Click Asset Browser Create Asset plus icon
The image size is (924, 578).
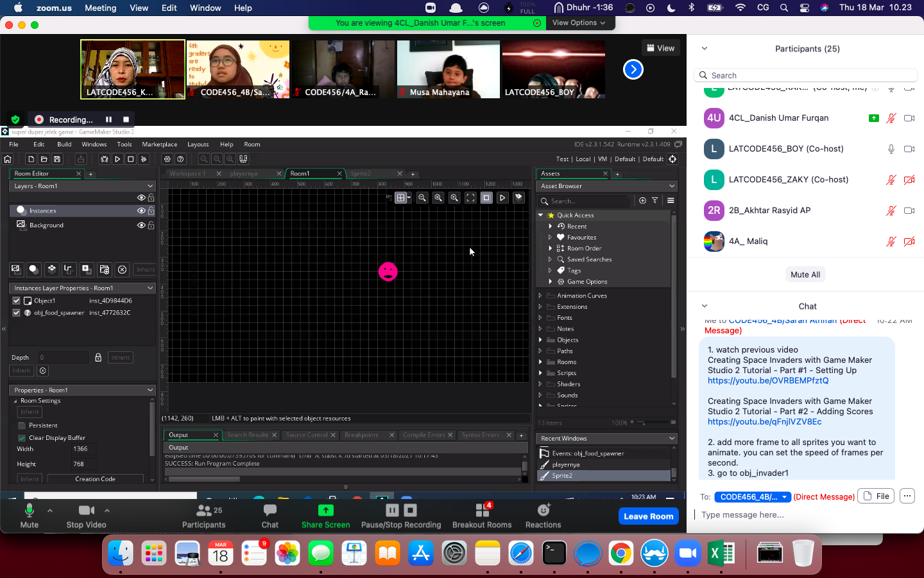[x=642, y=200]
